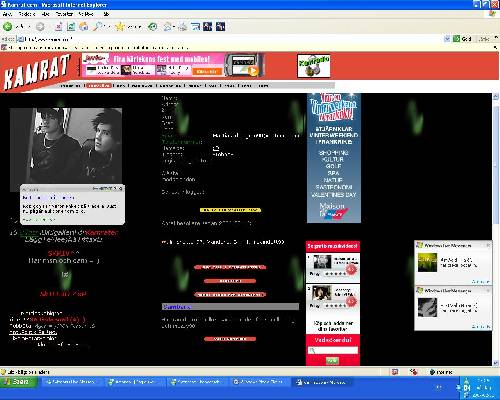Open the fifth menu bar item
The width and height of the screenshot is (500, 400).
pos(86,14)
